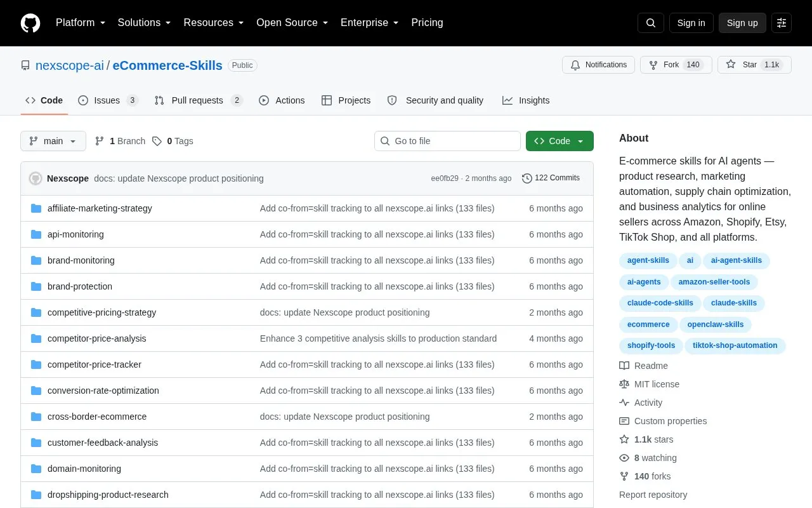Open the green Code dropdown
The image size is (812, 508).
coord(560,141)
